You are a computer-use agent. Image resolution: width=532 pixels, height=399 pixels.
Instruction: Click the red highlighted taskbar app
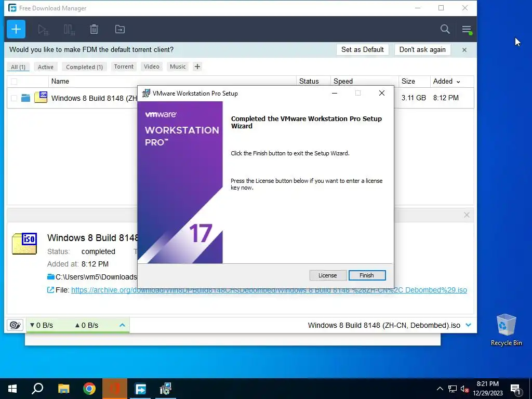point(115,389)
